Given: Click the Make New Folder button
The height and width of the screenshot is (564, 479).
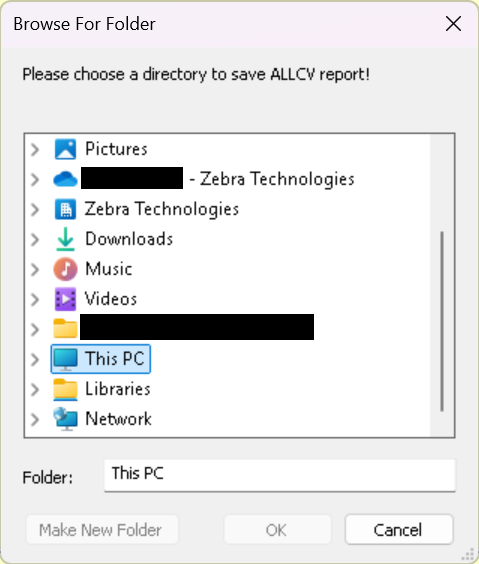Looking at the screenshot, I should click(102, 529).
